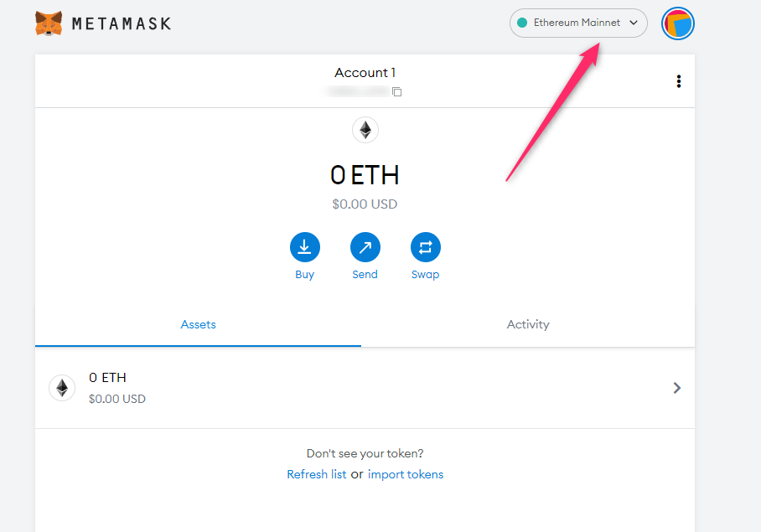The image size is (761, 532).
Task: Click the MetaMask fox logo
Action: (49, 23)
